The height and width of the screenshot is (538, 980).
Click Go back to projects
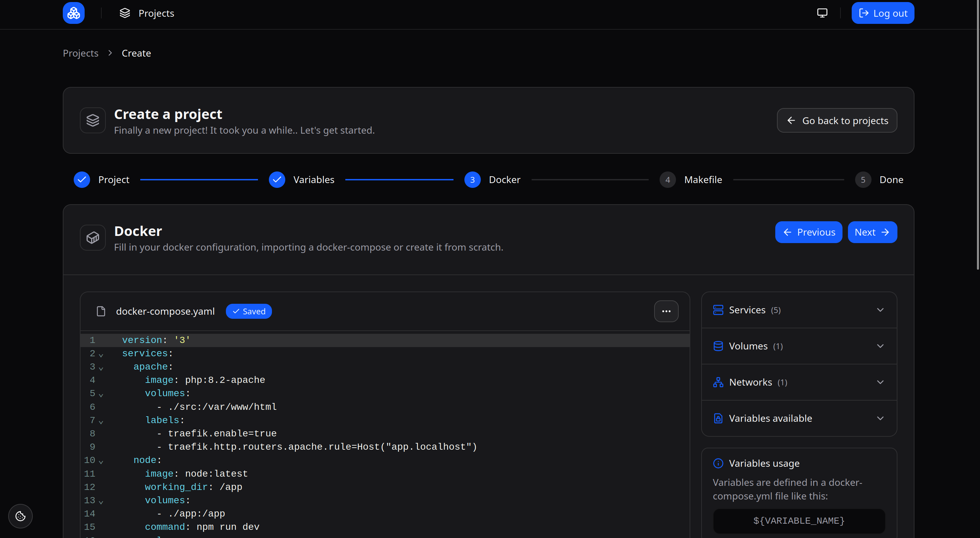point(837,121)
